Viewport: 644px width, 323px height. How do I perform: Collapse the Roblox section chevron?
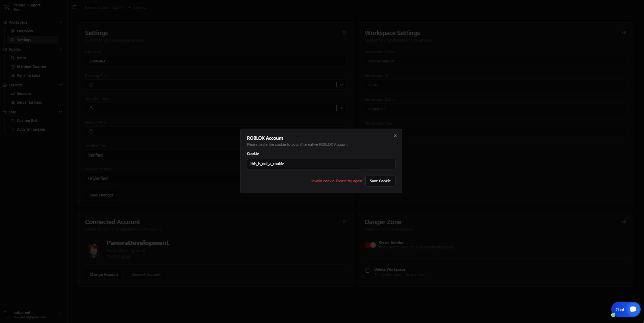61,50
